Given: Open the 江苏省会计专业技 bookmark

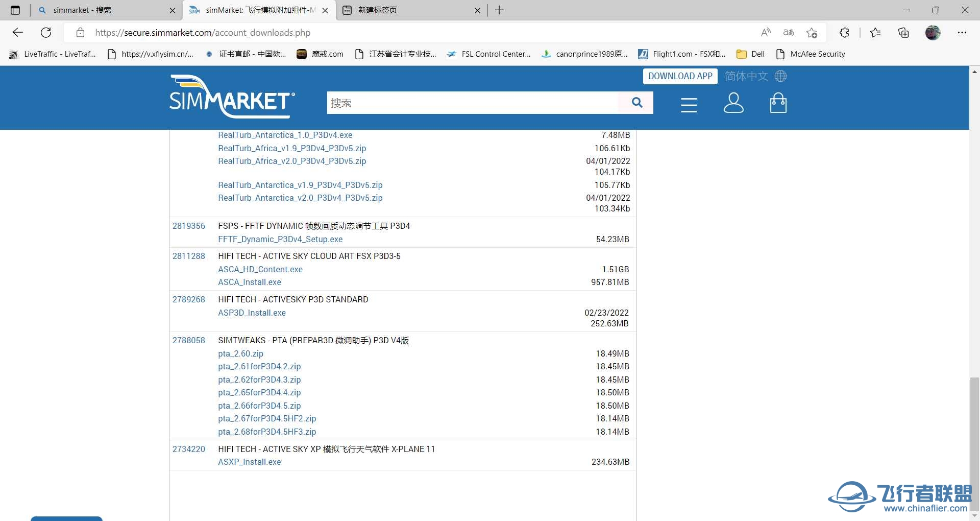Looking at the screenshot, I should (x=396, y=54).
